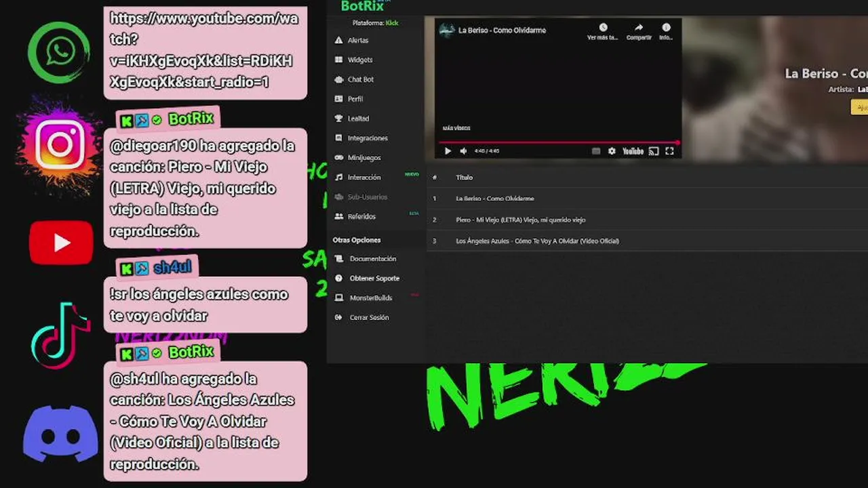Click the Info icon in the player
This screenshot has width=868, height=488.
click(666, 28)
